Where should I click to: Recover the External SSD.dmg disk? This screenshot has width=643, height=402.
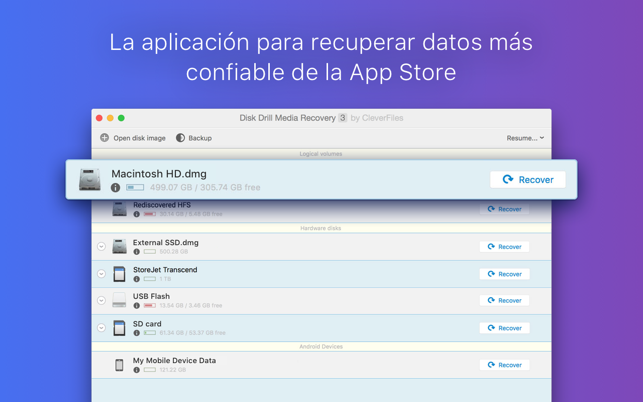coord(504,247)
